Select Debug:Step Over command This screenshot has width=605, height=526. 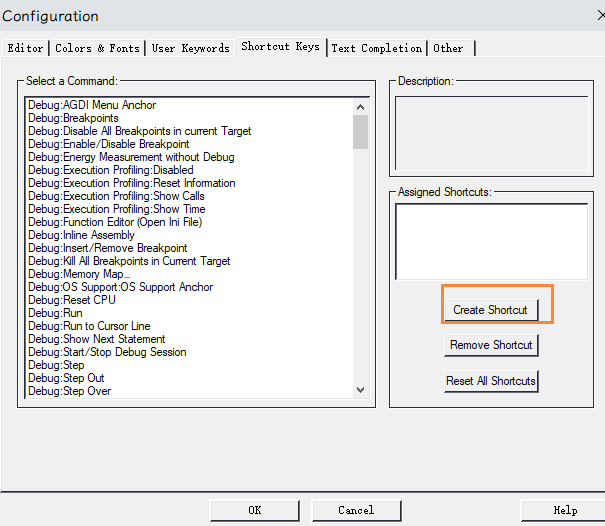point(70,391)
